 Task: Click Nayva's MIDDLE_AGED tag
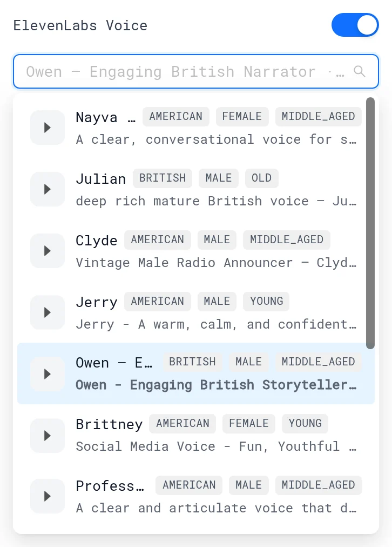coord(319,117)
